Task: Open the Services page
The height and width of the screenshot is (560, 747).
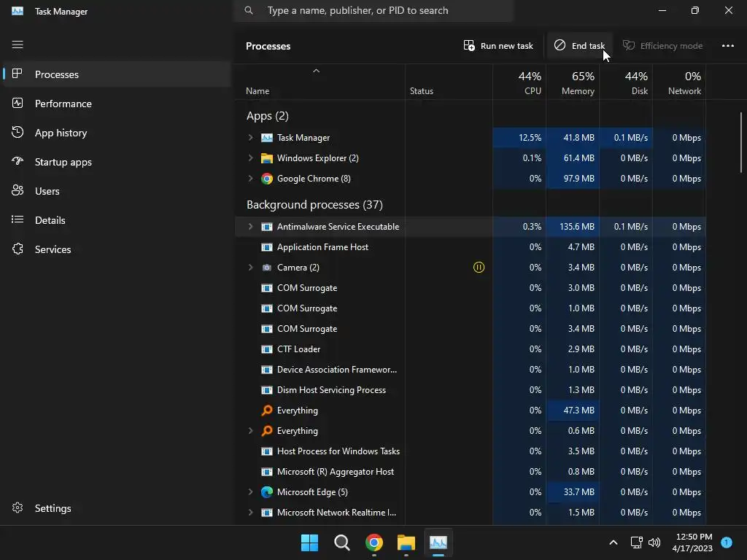Action: 116,249
